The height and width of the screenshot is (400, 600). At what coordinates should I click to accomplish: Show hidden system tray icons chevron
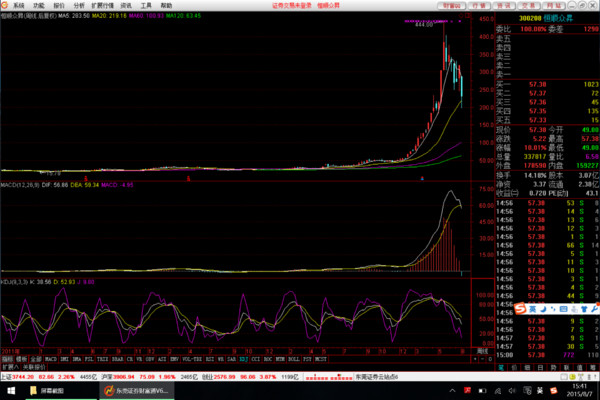(x=452, y=391)
